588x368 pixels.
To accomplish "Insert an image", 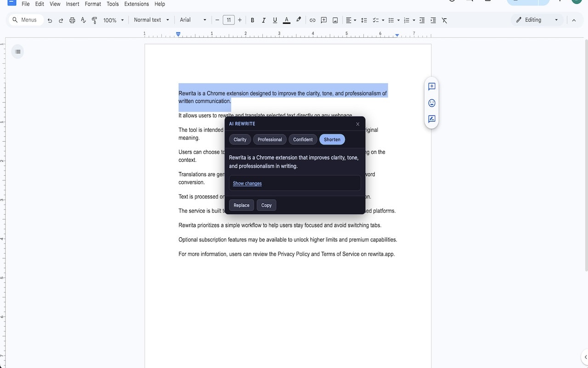I will pyautogui.click(x=335, y=20).
